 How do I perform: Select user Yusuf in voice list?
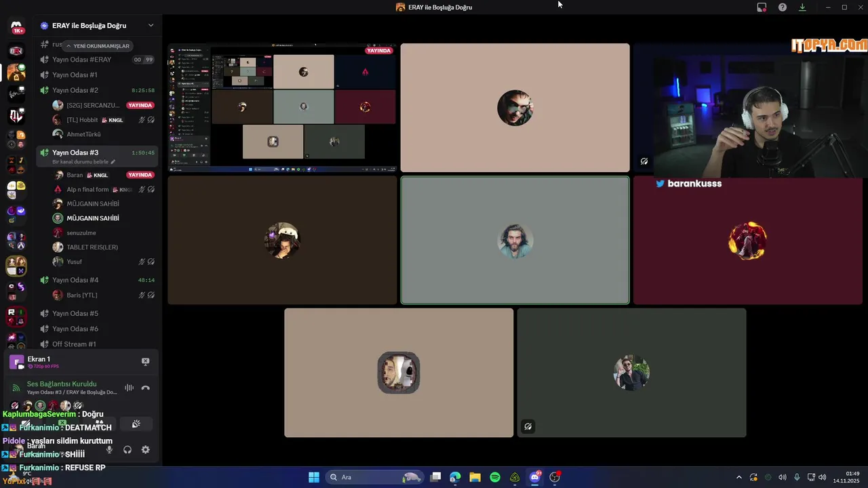(103, 262)
